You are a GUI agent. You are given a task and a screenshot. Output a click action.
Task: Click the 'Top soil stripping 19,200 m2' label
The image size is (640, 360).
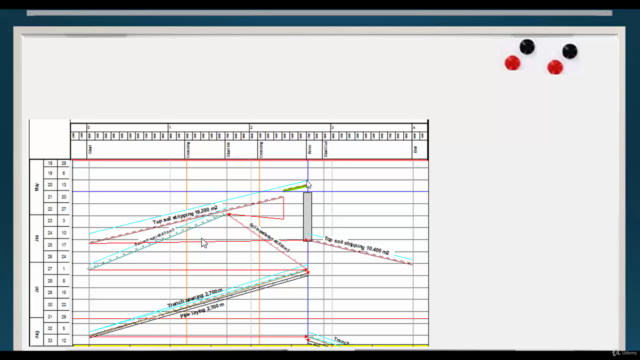click(x=185, y=216)
